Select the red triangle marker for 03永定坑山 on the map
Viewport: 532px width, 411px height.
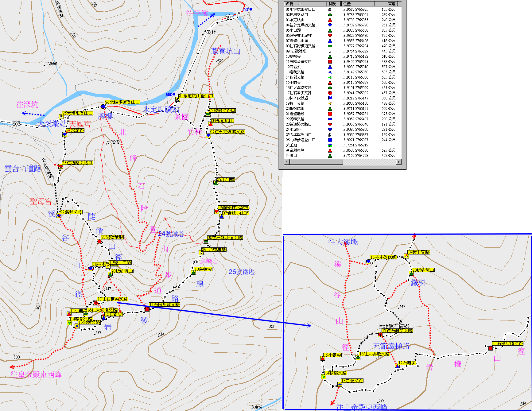pyautogui.click(x=210, y=124)
